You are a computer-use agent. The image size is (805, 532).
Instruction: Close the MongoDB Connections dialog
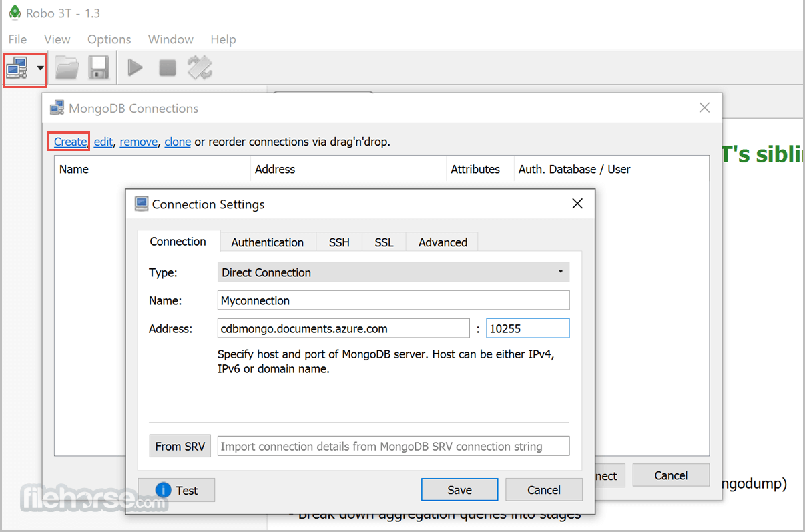click(x=704, y=107)
